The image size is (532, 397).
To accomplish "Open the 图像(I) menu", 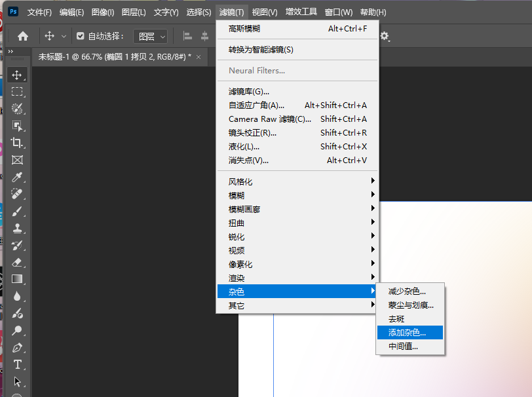I will [x=103, y=12].
